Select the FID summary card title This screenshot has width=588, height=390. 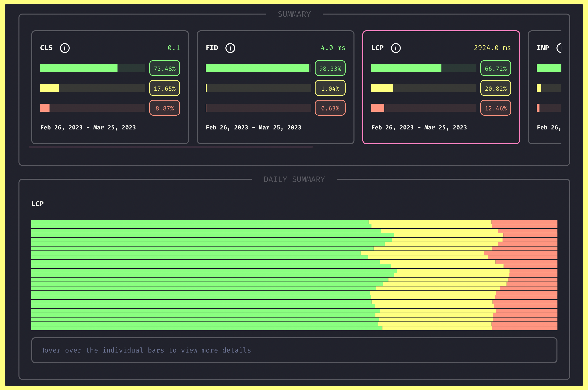(212, 48)
